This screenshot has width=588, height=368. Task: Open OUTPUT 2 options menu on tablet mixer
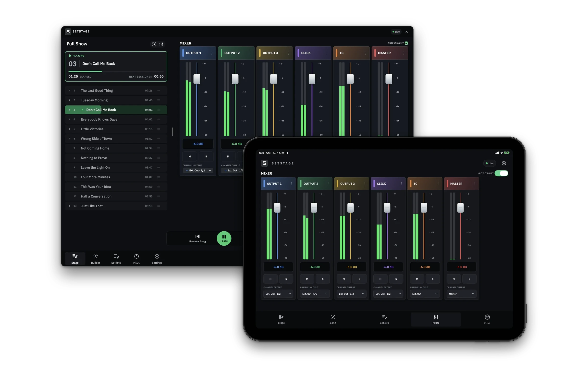328,184
